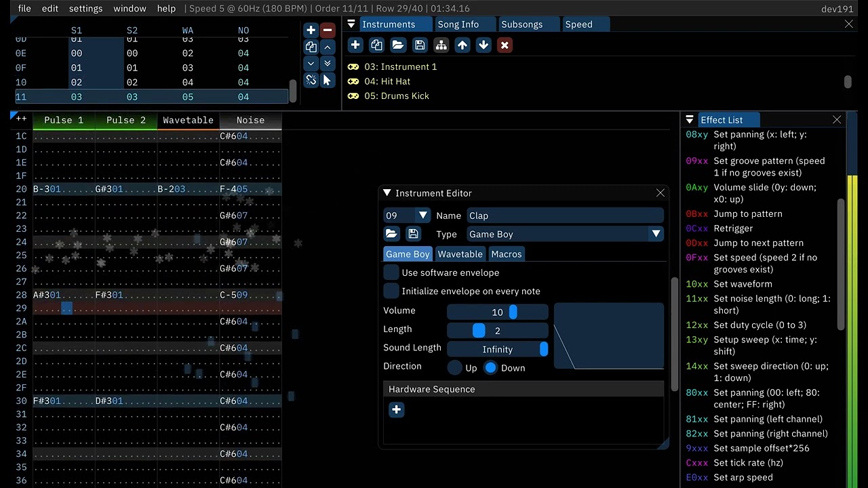Open the Wavetable tab in Instrument Editor
Viewport: 868px width, 488px height.
[460, 254]
